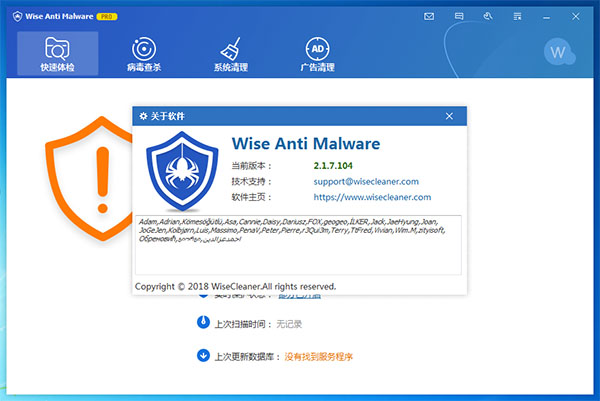
Task: Click the download arrow icon beside 上次更新数据库
Action: [x=203, y=355]
